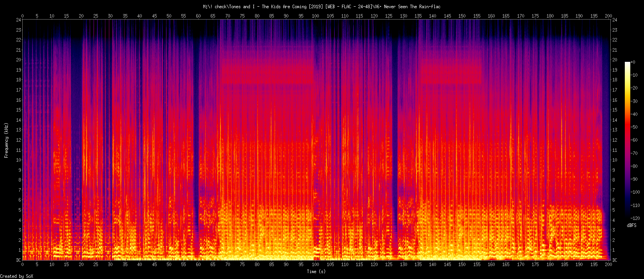Click the "200" tick on the top time axis
Screen dimensions: 644x279
[x=608, y=16]
